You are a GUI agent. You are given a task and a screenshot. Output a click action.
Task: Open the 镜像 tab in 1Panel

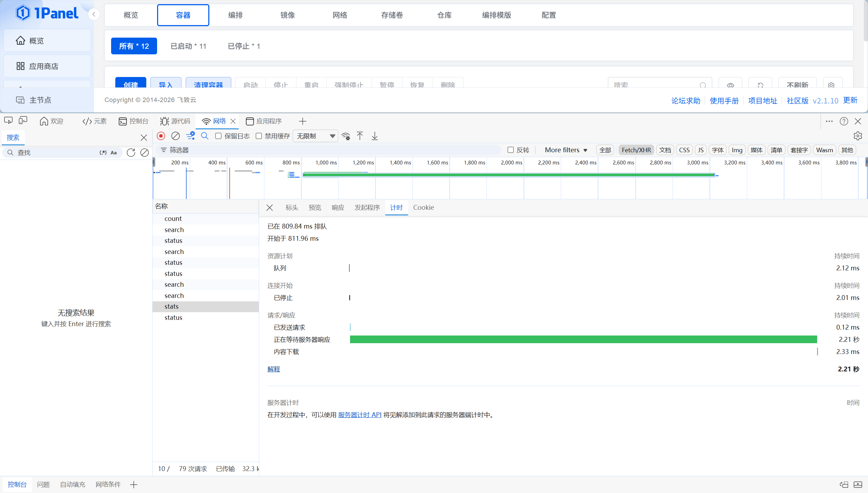[x=287, y=15]
